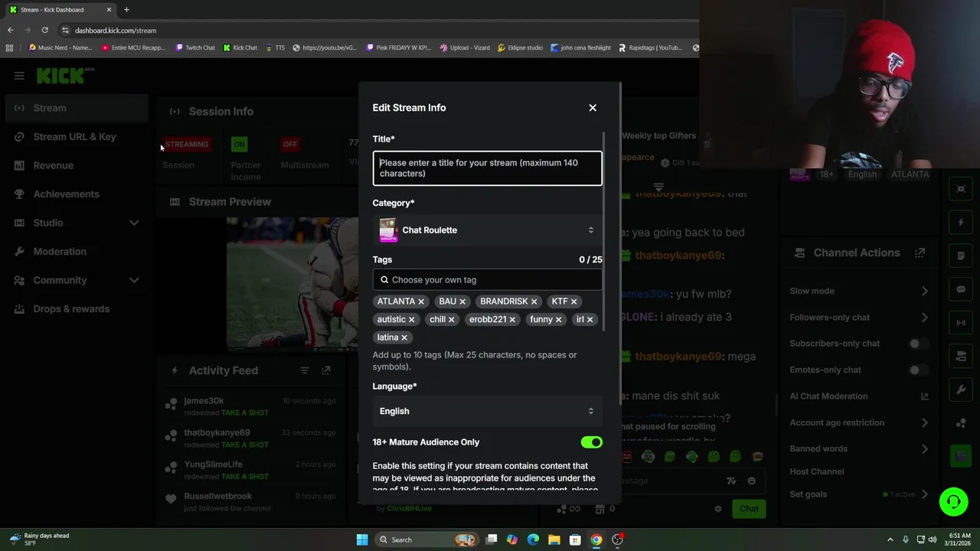The height and width of the screenshot is (551, 980).
Task: Remove the autistic tag
Action: (x=411, y=320)
